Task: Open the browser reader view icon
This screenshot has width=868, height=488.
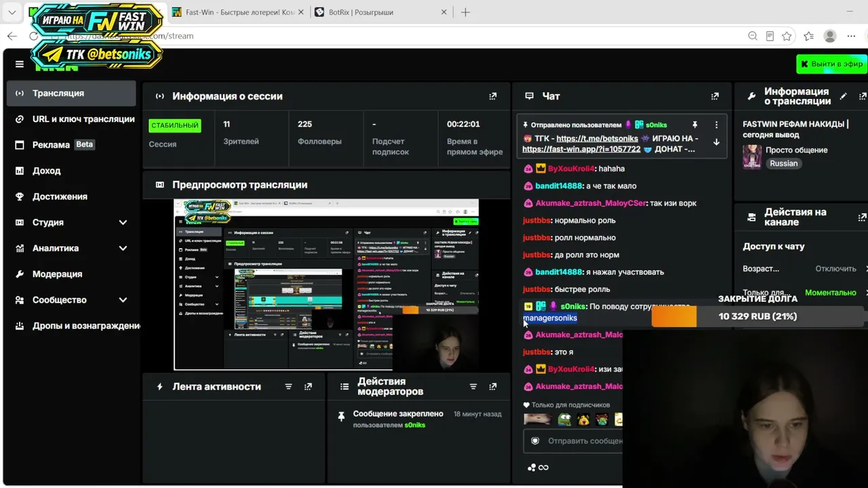Action: pyautogui.click(x=770, y=36)
